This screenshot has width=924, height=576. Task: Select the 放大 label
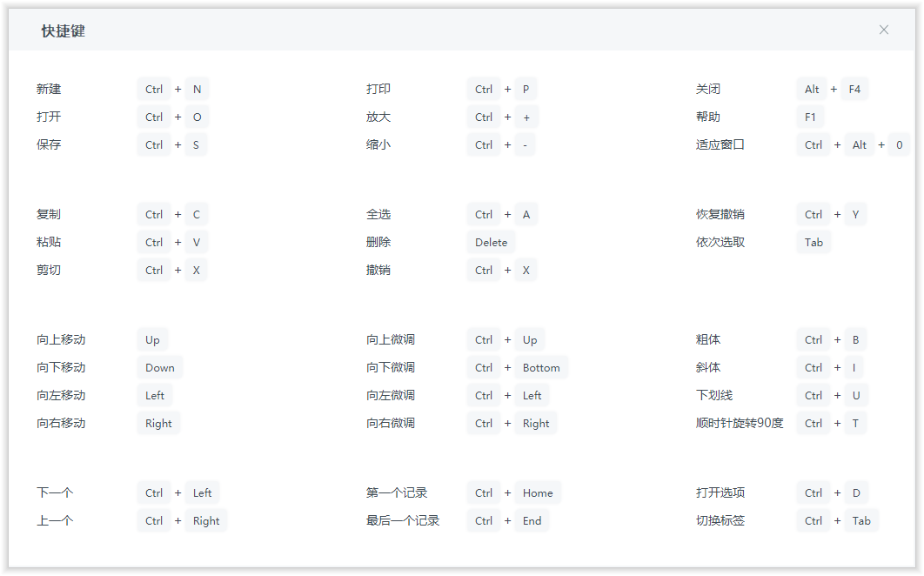click(x=378, y=117)
